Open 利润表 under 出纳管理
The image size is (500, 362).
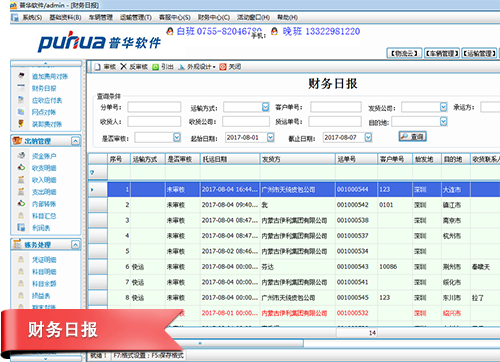click(x=41, y=228)
